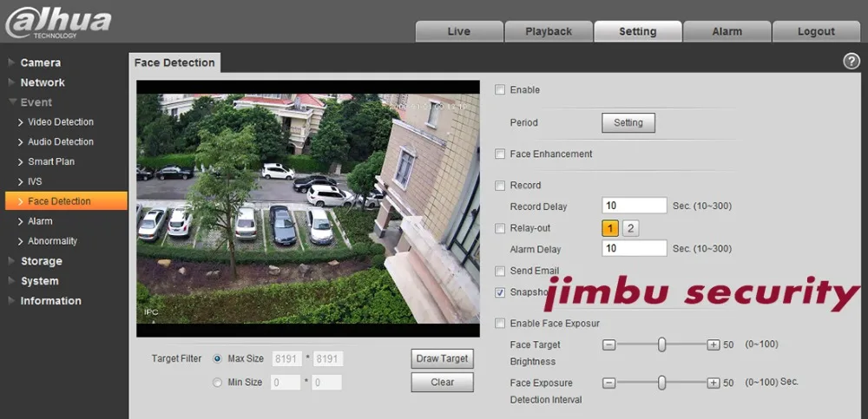
Task: Select the Face Detection page tab
Action: tap(174, 62)
